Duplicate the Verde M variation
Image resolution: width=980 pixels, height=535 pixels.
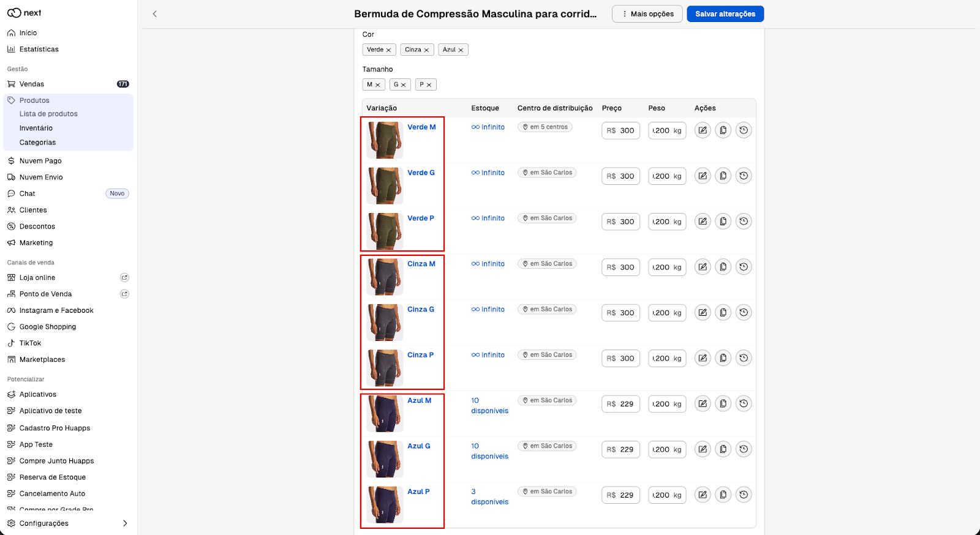point(723,130)
